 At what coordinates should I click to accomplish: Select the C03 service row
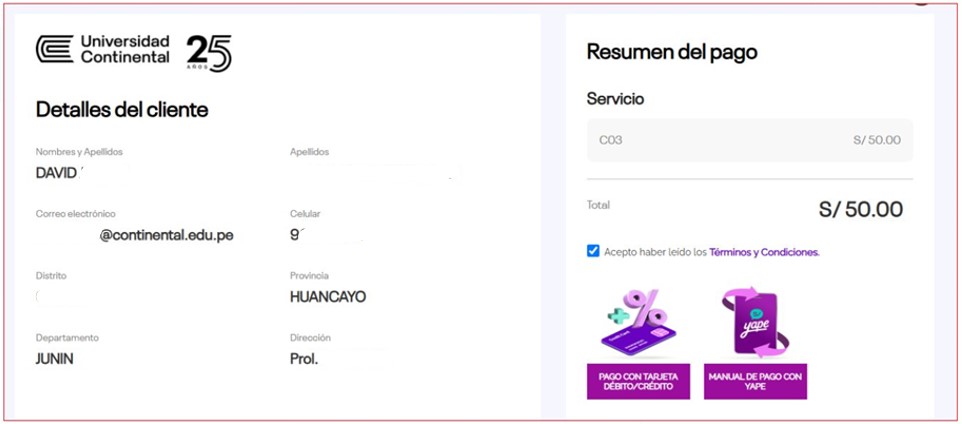(x=749, y=141)
